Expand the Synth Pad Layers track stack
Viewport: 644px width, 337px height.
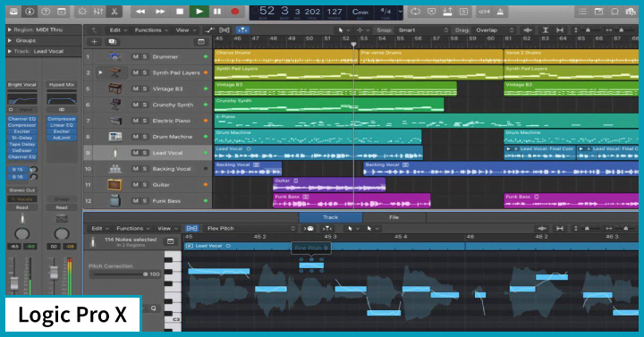[100, 72]
